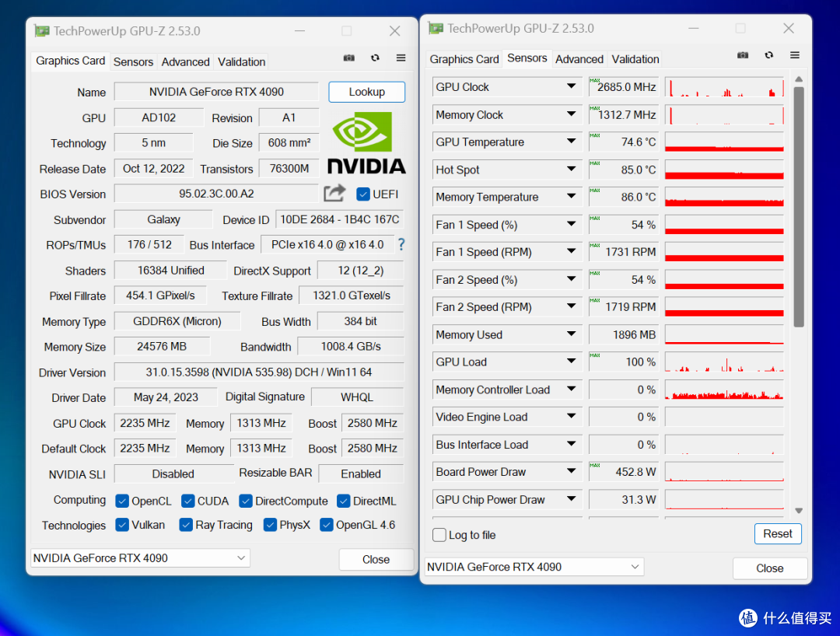Switch to Sensors tab in left window
840x636 pixels.
coord(133,61)
